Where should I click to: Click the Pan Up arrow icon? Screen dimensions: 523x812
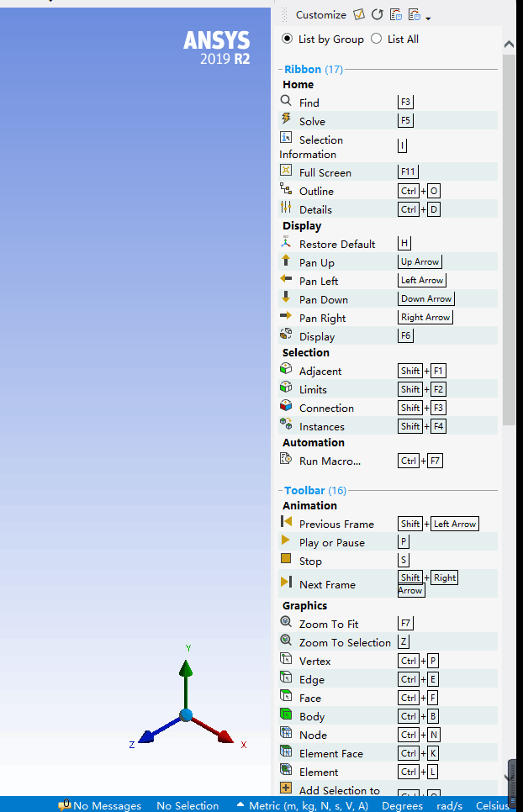(x=286, y=260)
